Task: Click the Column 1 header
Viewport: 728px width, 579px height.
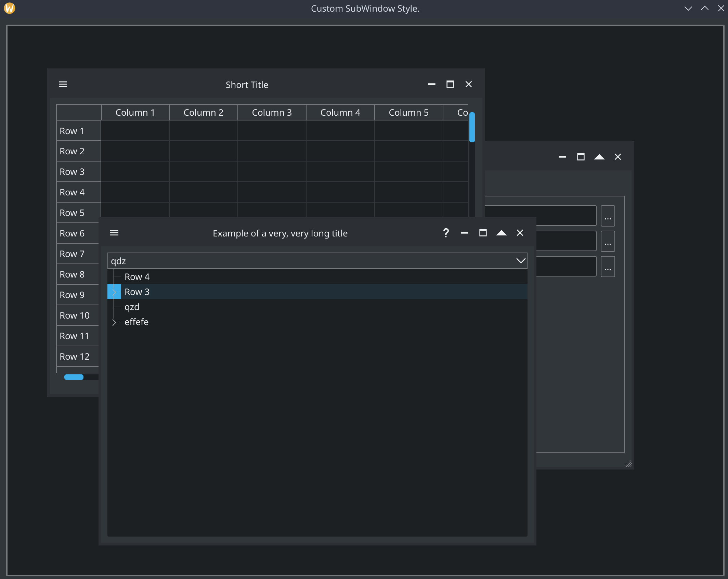Action: coord(135,112)
